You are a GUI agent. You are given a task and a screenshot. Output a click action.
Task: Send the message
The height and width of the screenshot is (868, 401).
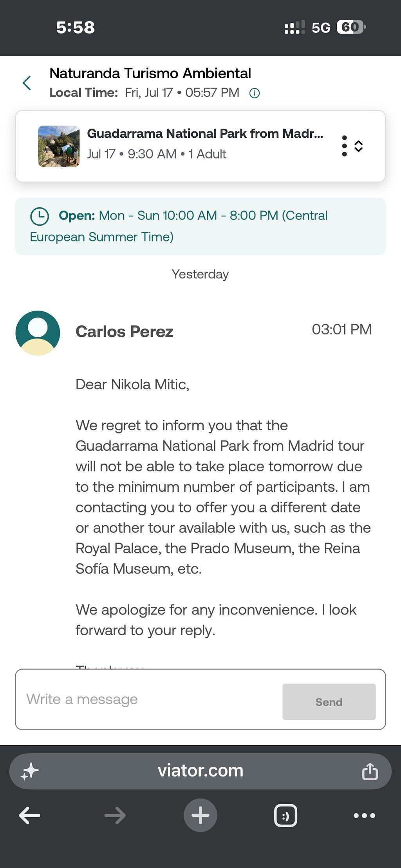pos(329,702)
